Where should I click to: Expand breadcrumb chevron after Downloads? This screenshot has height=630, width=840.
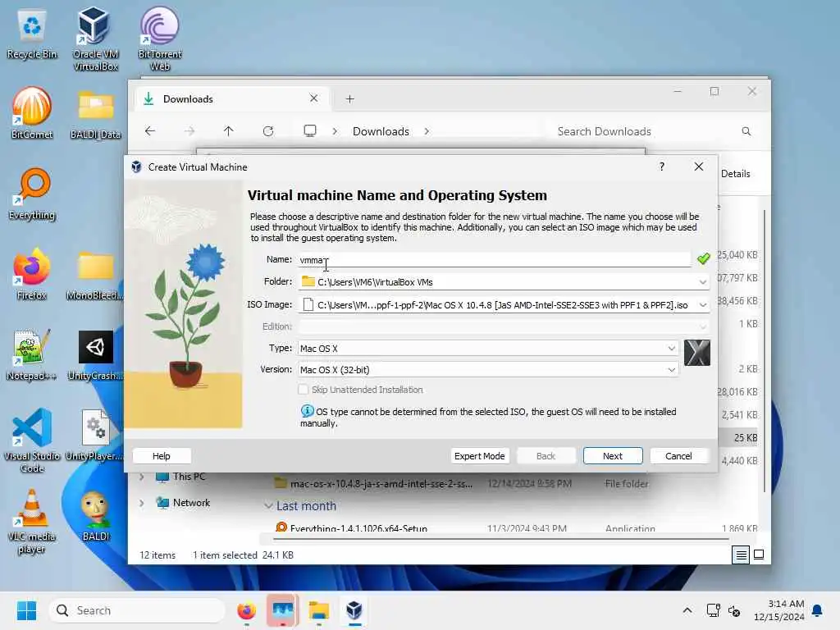(427, 131)
